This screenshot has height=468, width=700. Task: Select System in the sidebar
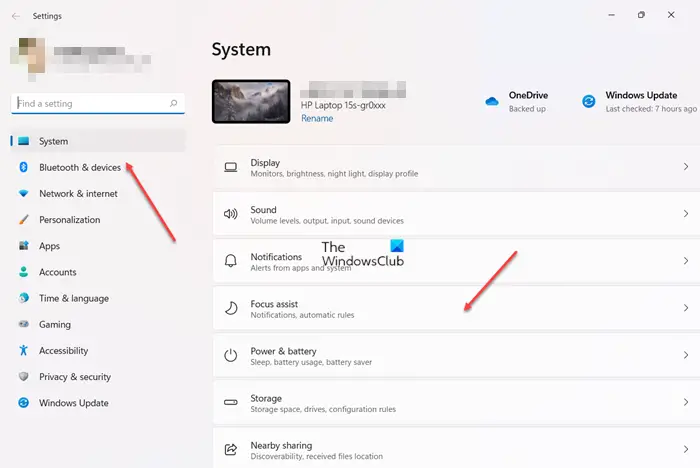[x=98, y=141]
